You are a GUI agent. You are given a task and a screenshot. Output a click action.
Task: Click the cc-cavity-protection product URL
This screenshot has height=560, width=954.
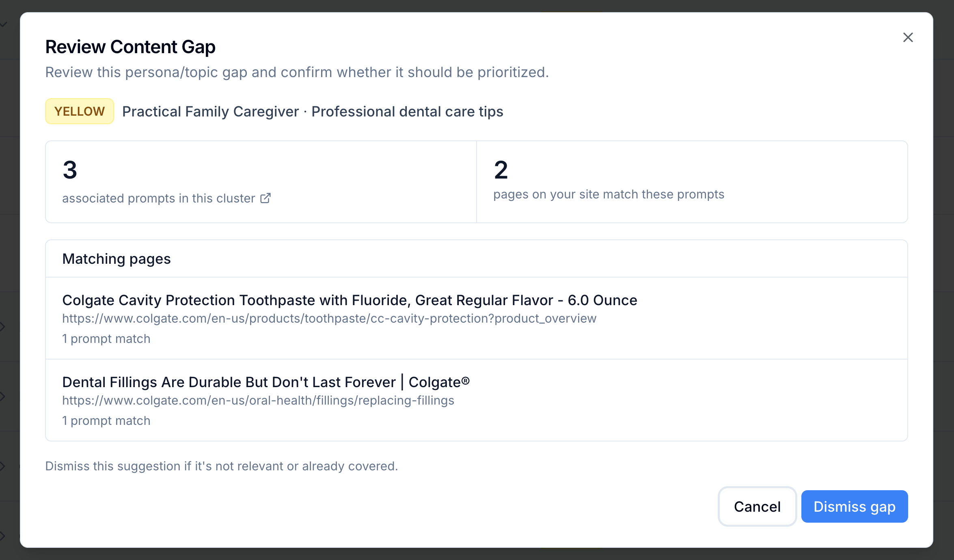pos(329,319)
